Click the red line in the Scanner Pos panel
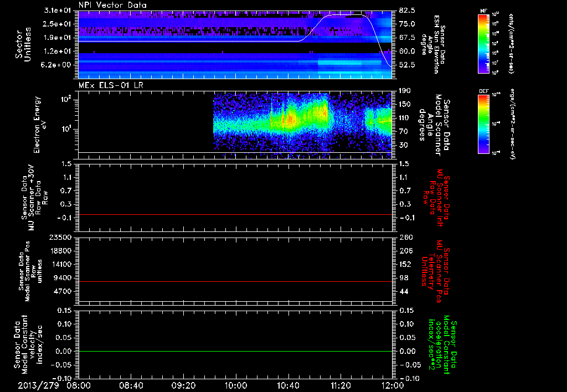This screenshot has width=567, height=392. click(235, 281)
